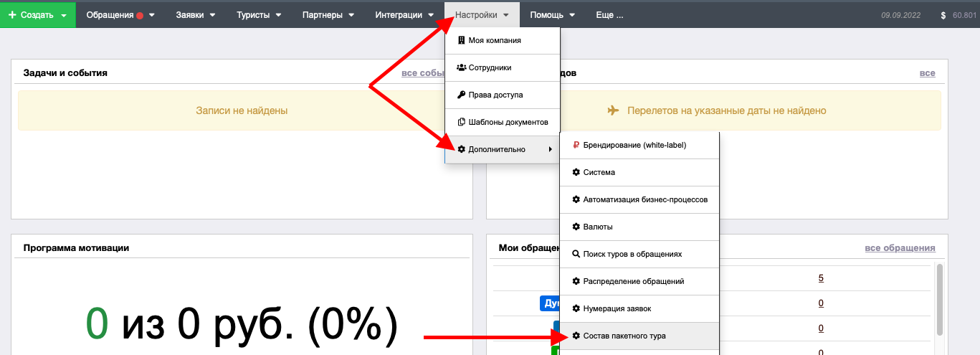Click the Настройки dropdown caret
Screen dimensions: 980x355
[507, 15]
